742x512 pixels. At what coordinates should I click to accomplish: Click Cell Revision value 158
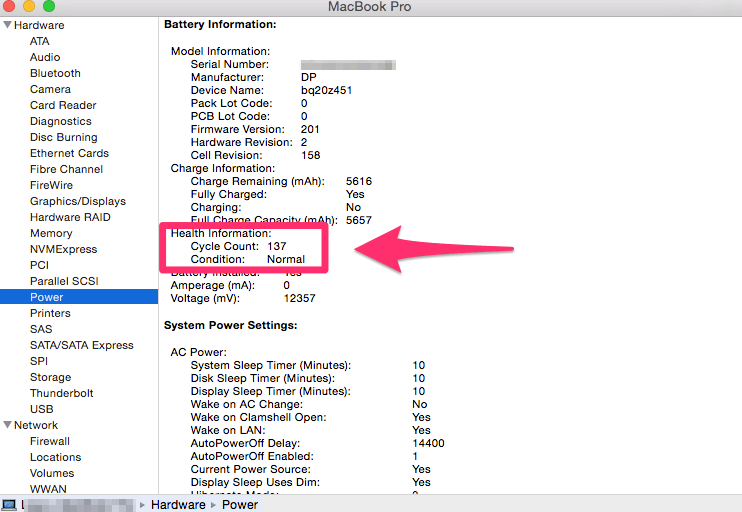pyautogui.click(x=310, y=155)
